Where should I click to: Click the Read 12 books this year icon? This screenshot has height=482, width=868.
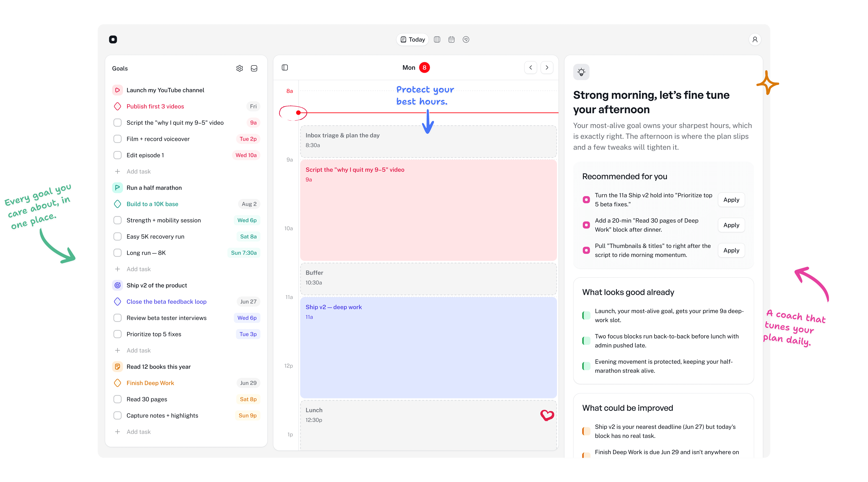[117, 367]
